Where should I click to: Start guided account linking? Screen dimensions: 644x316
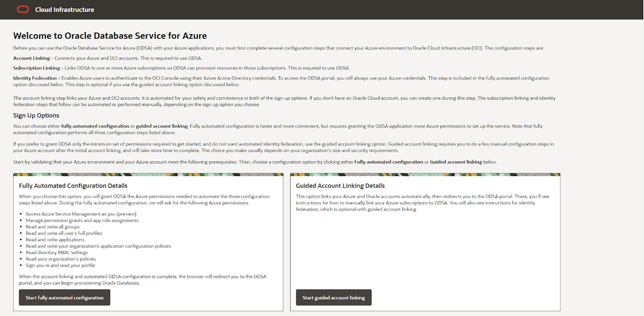click(334, 297)
